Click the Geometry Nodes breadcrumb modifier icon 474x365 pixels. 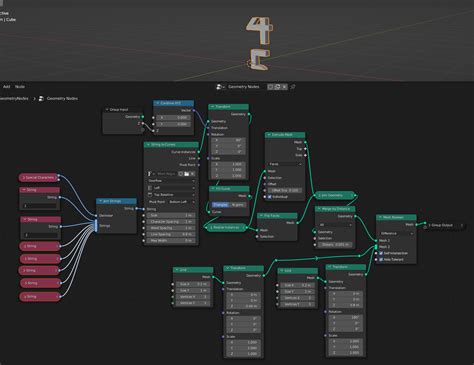tap(41, 99)
